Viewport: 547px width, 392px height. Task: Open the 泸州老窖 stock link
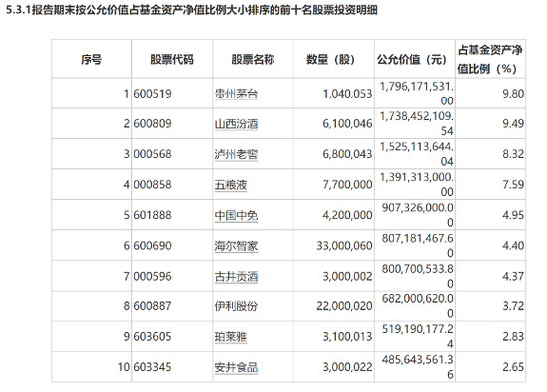[x=236, y=154]
